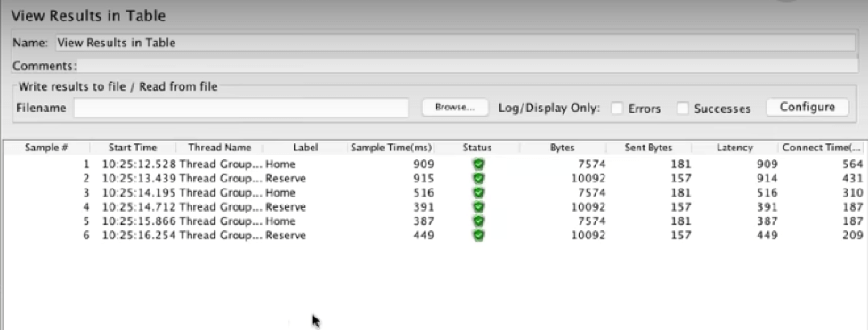
Task: Click the Latency column header
Action: [734, 148]
